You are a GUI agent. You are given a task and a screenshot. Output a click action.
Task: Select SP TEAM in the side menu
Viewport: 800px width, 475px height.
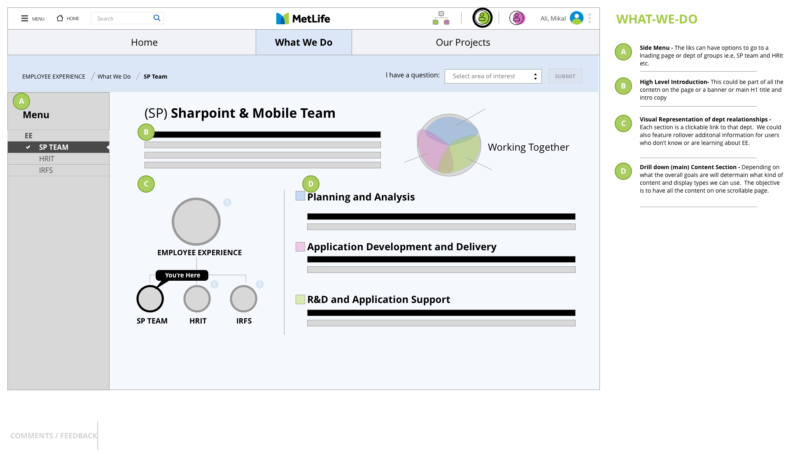tap(59, 147)
